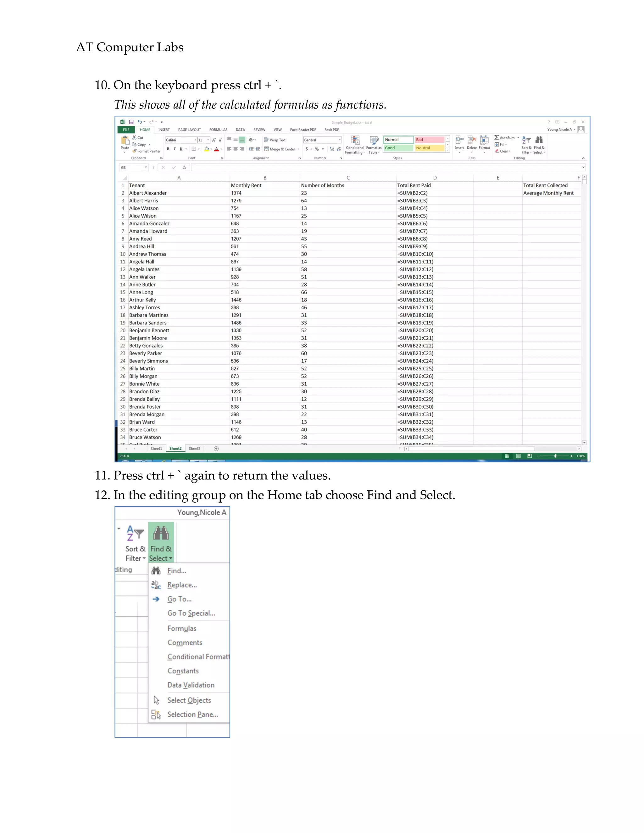Switch to Normal view in the status bar

tap(507, 456)
